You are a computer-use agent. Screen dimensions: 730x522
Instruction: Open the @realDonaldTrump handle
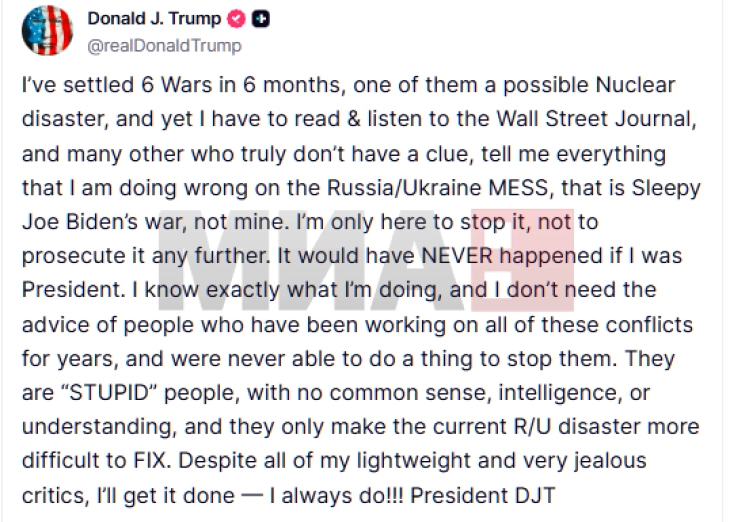[164, 45]
